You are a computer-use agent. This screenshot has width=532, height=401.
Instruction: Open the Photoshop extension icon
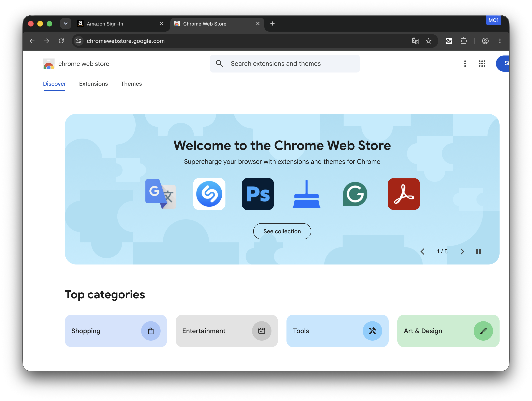point(258,194)
